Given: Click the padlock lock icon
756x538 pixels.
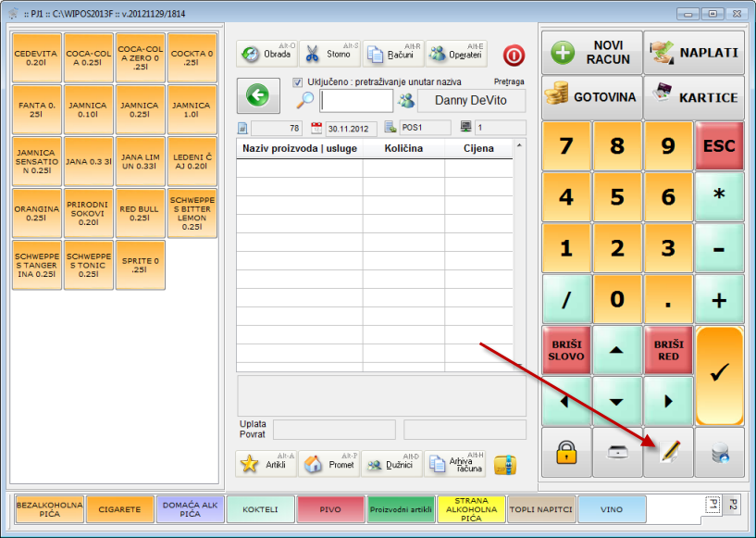Looking at the screenshot, I should 566,452.
